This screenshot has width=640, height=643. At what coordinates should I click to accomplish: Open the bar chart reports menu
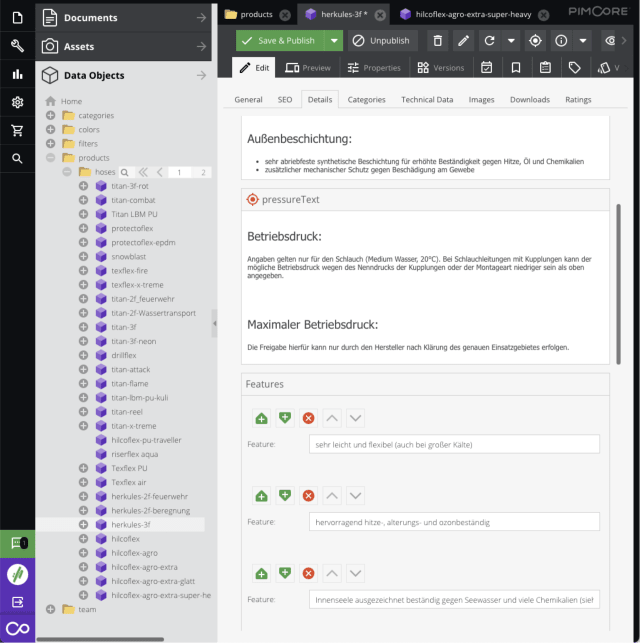17,75
